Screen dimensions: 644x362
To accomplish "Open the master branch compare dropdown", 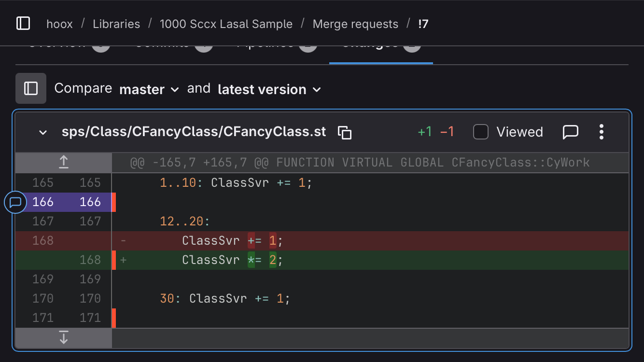I will point(149,89).
